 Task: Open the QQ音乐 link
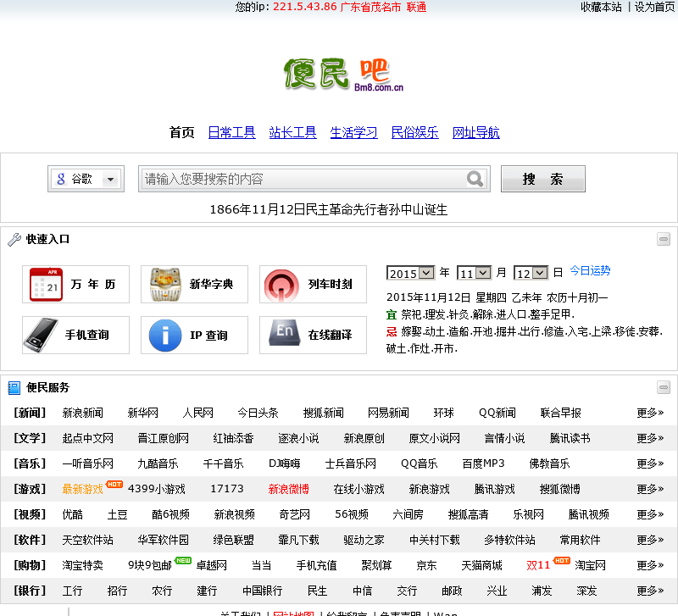pyautogui.click(x=419, y=463)
